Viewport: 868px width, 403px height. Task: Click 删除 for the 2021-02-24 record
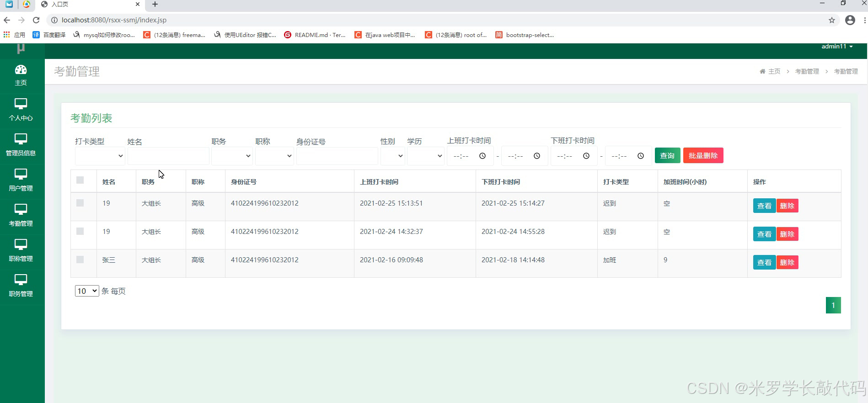point(787,234)
